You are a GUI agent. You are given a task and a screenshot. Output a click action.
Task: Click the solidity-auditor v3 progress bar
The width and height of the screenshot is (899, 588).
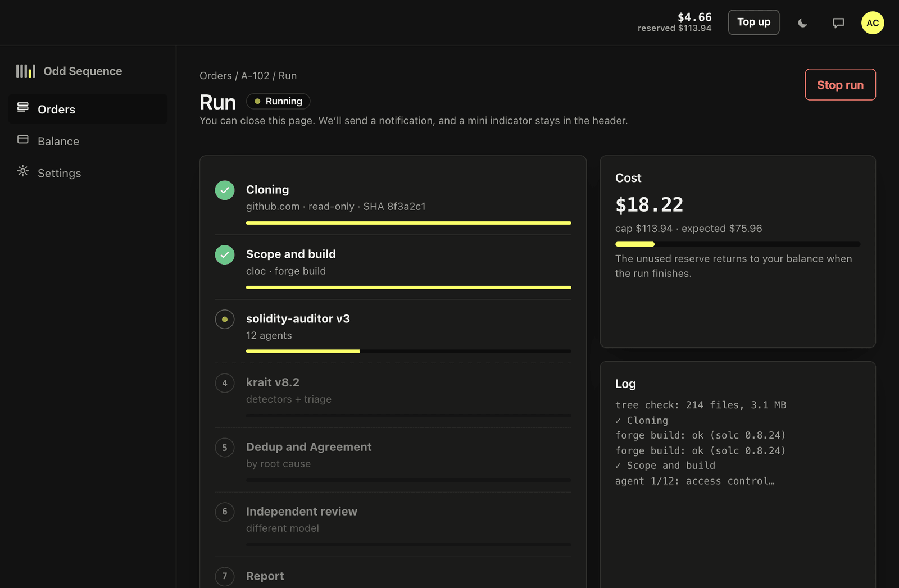click(x=408, y=352)
